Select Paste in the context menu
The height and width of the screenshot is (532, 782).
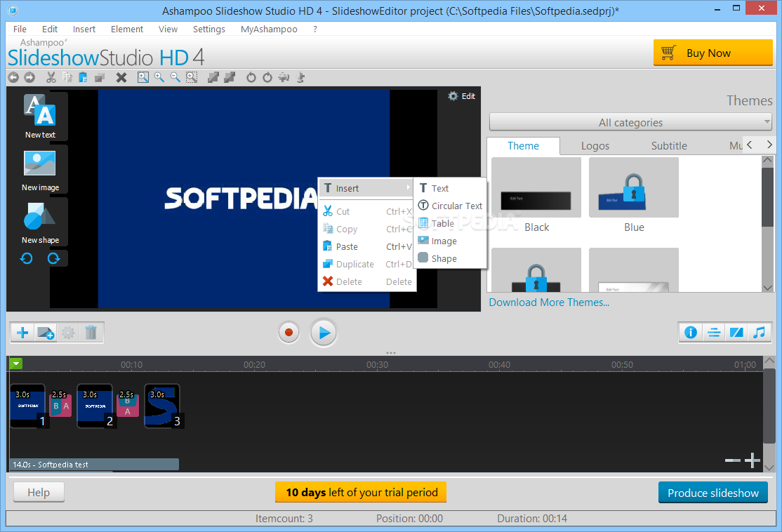coord(367,246)
